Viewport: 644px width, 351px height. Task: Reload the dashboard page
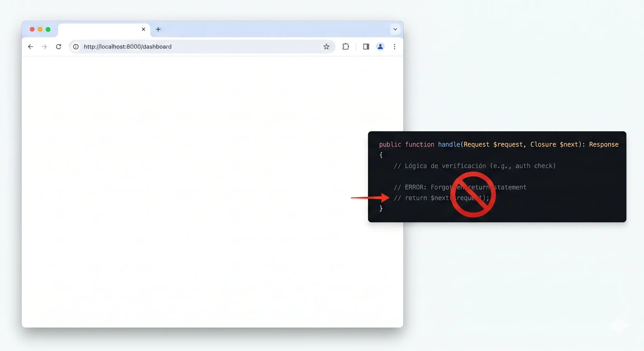(x=59, y=47)
